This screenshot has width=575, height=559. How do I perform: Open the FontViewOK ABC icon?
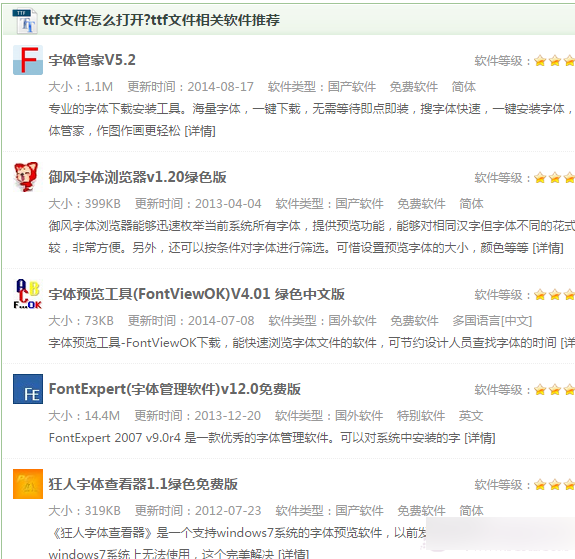tap(28, 294)
